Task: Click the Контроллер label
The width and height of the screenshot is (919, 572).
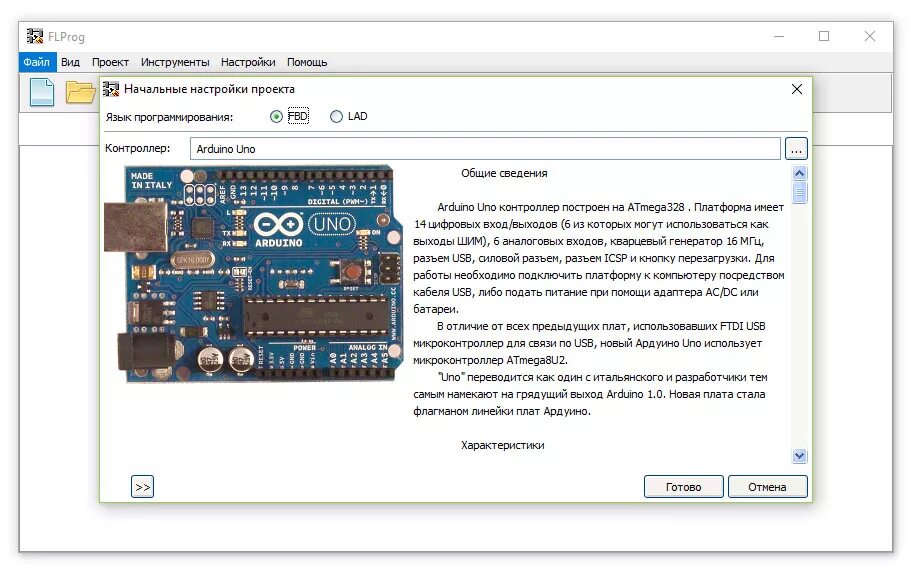Action: [x=138, y=148]
